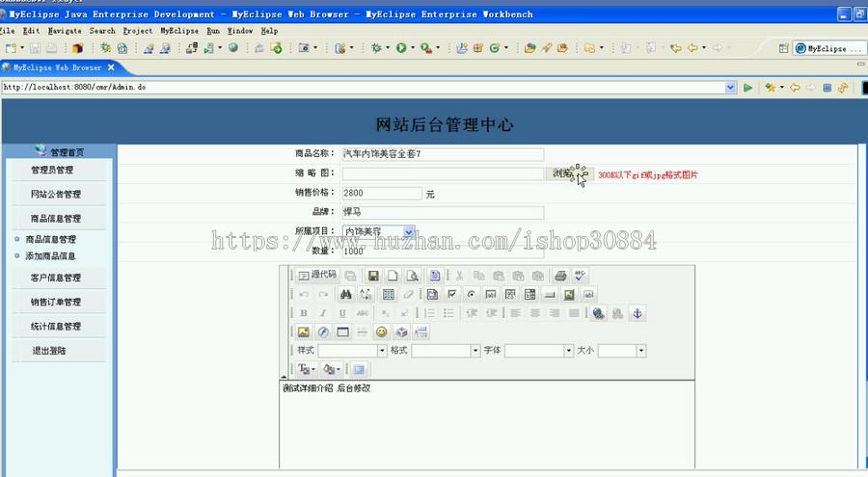The height and width of the screenshot is (477, 868).
Task: Toggle Underline formatting in the editor
Action: pos(342,313)
